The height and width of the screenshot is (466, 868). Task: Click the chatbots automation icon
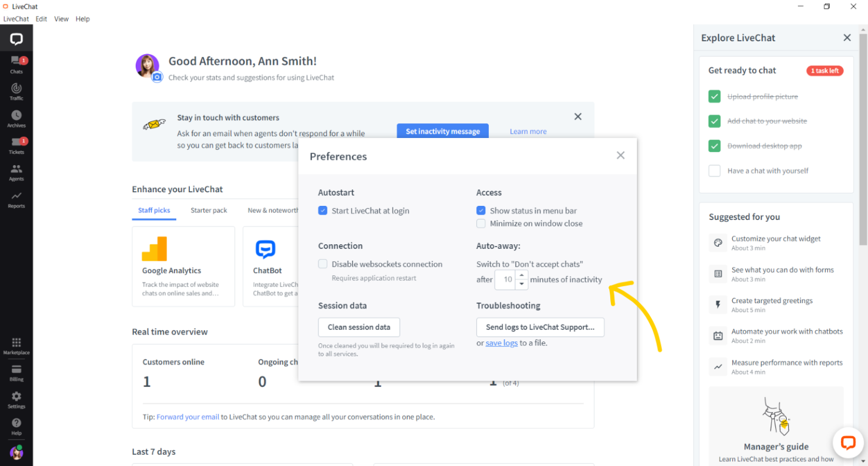718,336
